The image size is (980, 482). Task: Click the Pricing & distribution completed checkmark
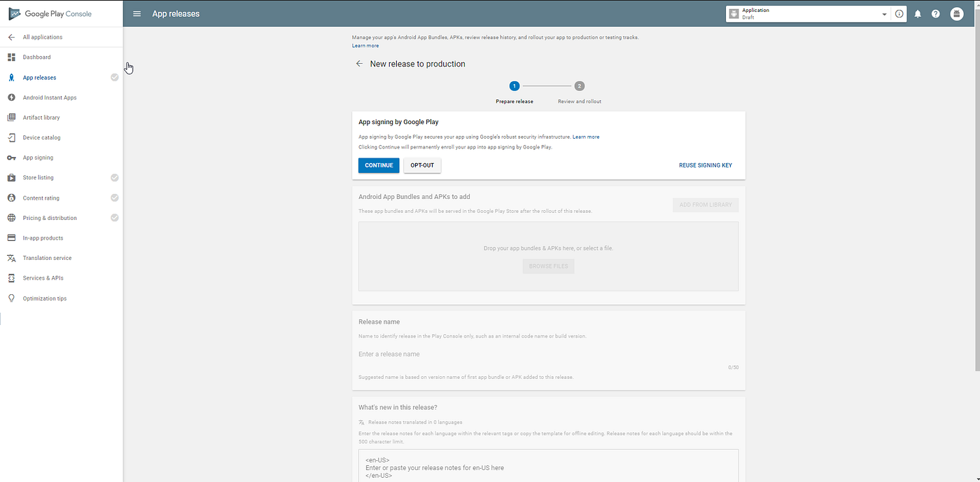pyautogui.click(x=115, y=218)
